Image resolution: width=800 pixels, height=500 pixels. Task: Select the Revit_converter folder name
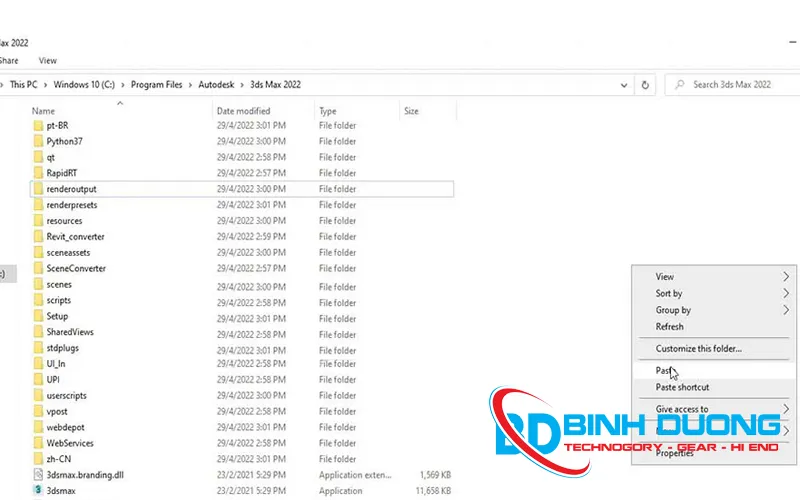point(76,237)
